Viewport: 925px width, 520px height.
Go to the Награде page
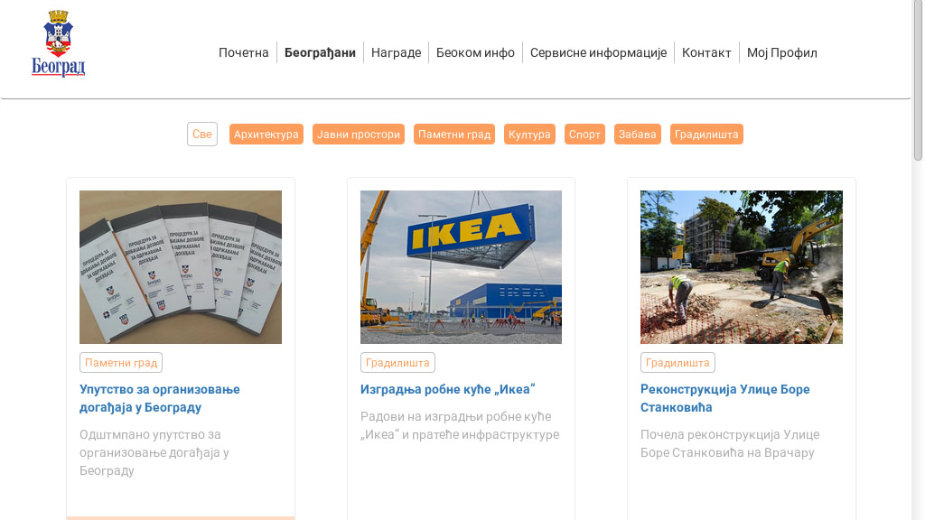(x=396, y=53)
